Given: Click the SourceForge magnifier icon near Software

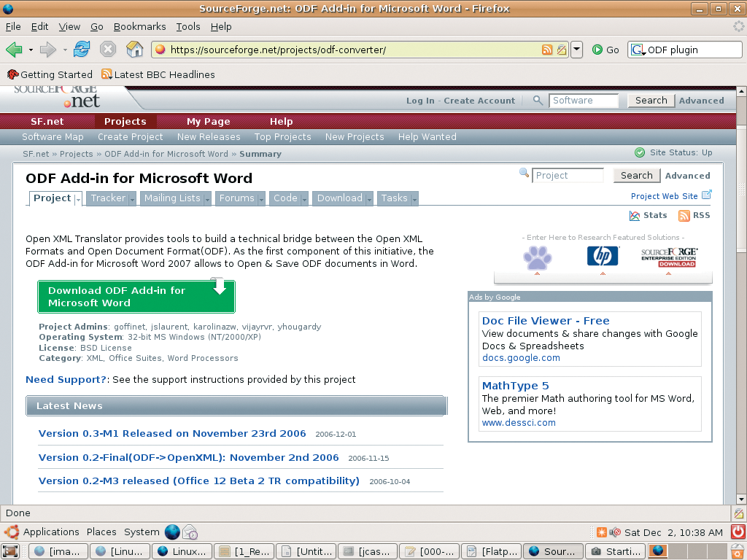Looking at the screenshot, I should click(x=538, y=100).
